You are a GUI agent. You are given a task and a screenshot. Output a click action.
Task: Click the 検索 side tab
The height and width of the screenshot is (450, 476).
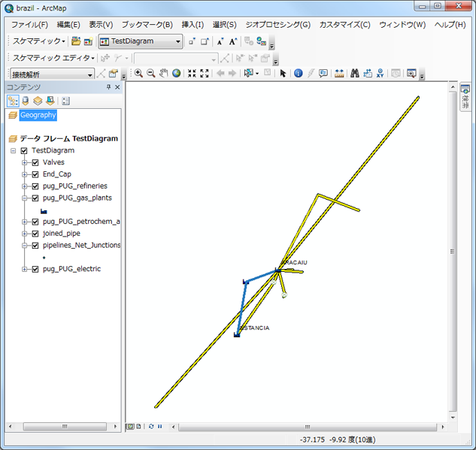coord(465,98)
